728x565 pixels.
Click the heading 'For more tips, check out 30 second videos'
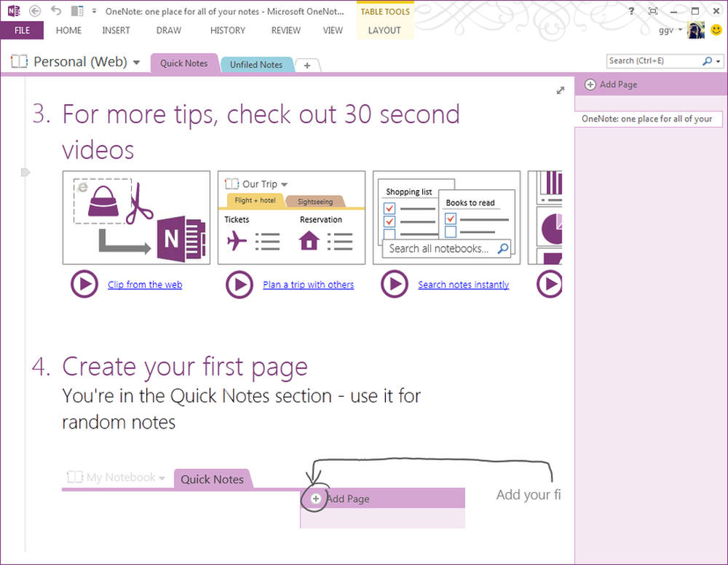261,132
